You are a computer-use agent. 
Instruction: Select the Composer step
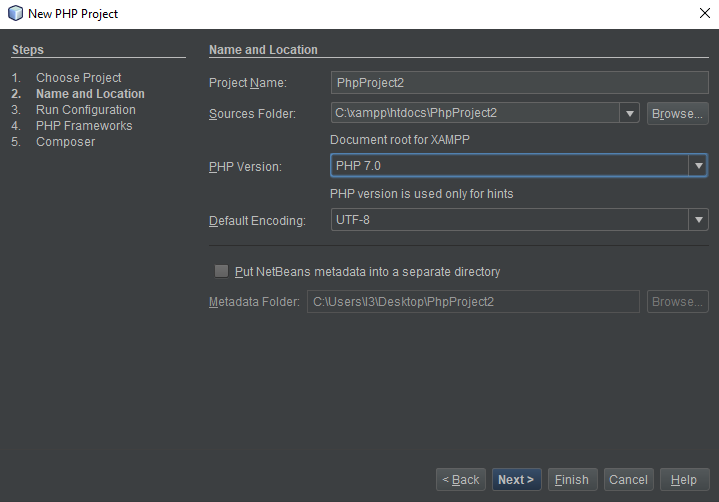coord(66,142)
